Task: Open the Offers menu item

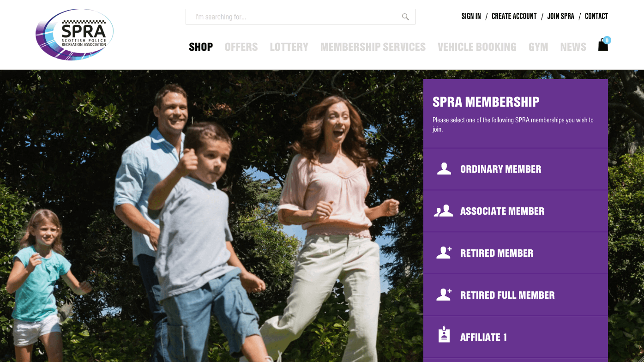Action: tap(241, 47)
